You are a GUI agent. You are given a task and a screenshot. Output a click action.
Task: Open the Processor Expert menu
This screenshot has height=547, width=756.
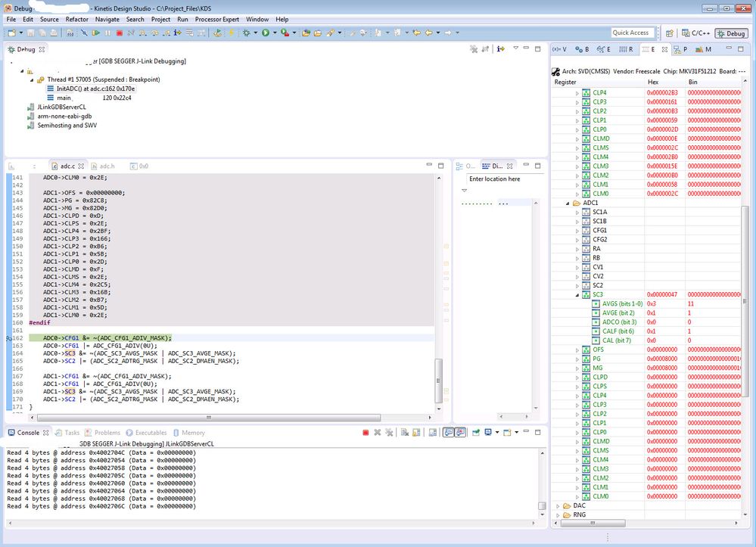217,19
